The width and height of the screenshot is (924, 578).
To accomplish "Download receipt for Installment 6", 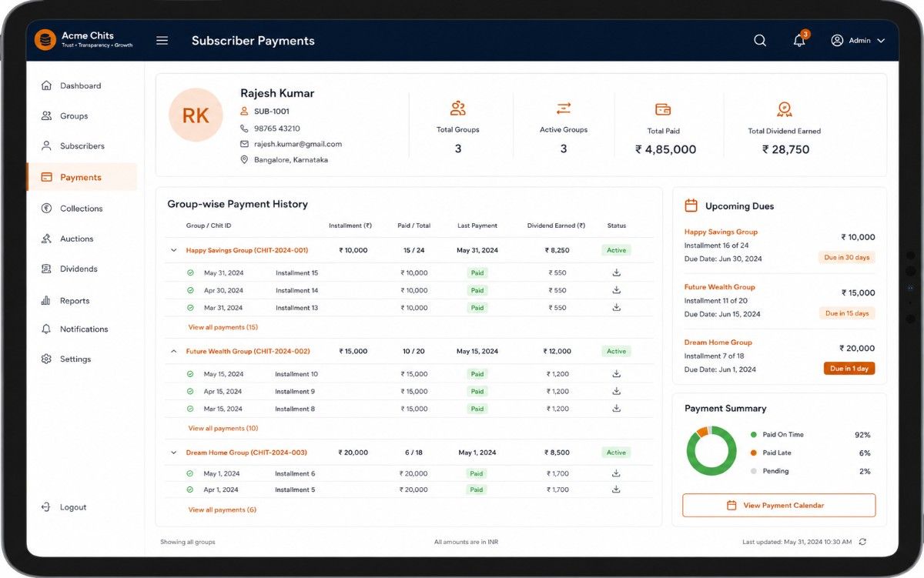I will [617, 473].
